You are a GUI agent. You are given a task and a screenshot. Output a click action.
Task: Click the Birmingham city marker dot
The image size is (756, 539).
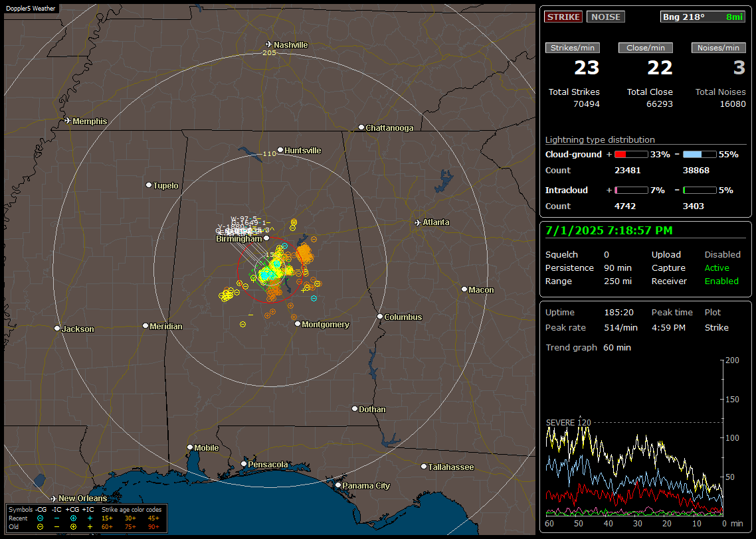266,238
